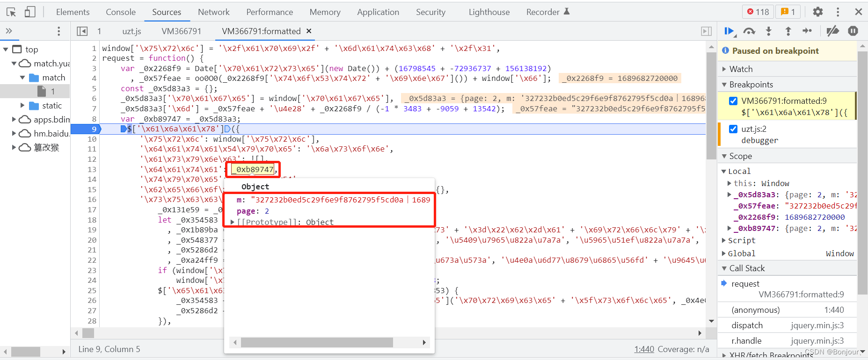Image resolution: width=868 pixels, height=360 pixels.
Task: Open the Recorder tab
Action: point(548,12)
